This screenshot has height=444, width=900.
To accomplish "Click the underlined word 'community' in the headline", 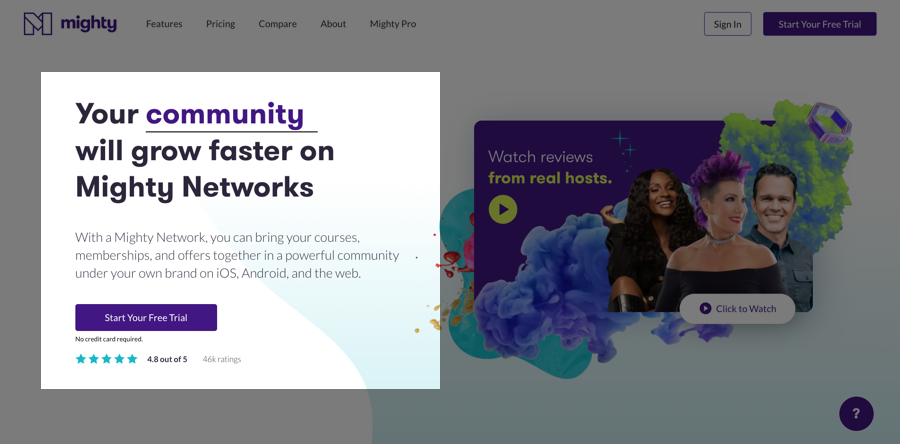I will click(225, 114).
